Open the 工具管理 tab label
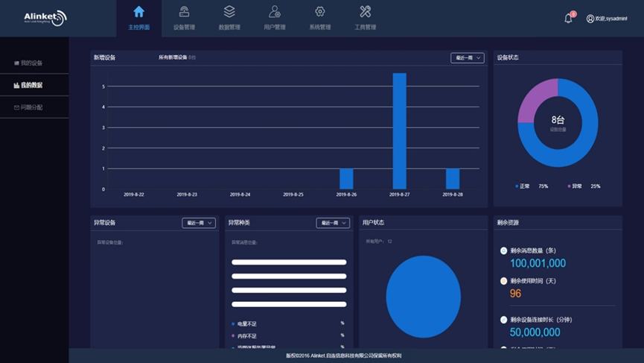644x363 pixels. [x=365, y=27]
